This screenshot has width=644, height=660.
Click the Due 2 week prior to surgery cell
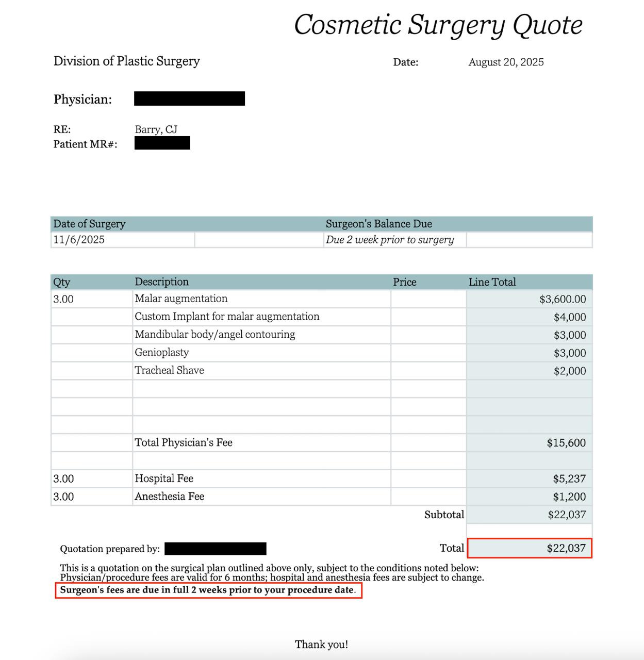(390, 240)
